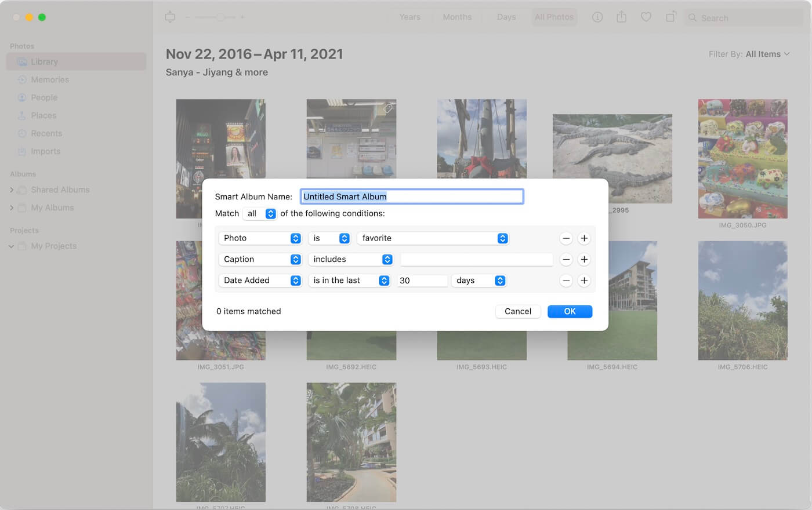This screenshot has width=812, height=510.
Task: Cancel the smart album dialog
Action: tap(517, 311)
